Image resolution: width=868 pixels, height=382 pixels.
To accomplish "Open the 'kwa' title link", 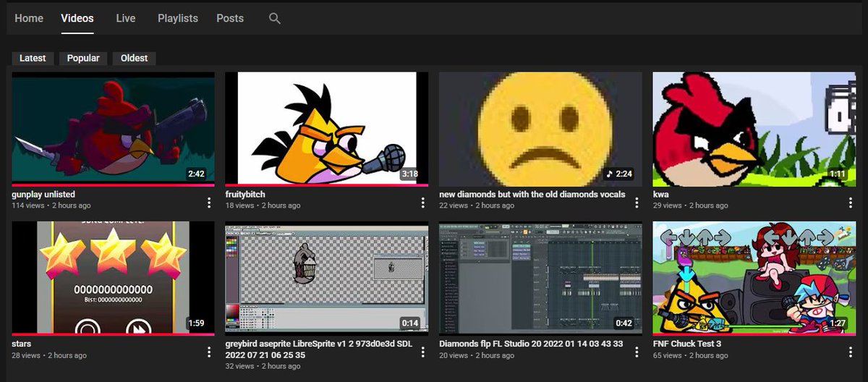I will 660,195.
